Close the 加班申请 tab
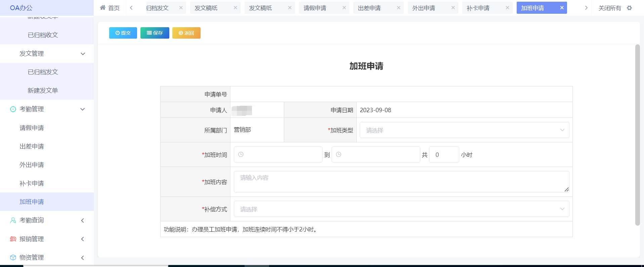Screen dimensions: 644x267 tap(562, 8)
